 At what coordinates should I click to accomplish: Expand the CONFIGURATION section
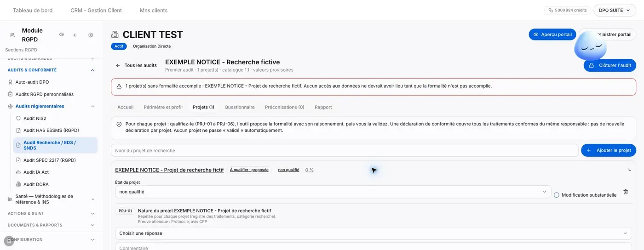tap(92, 239)
